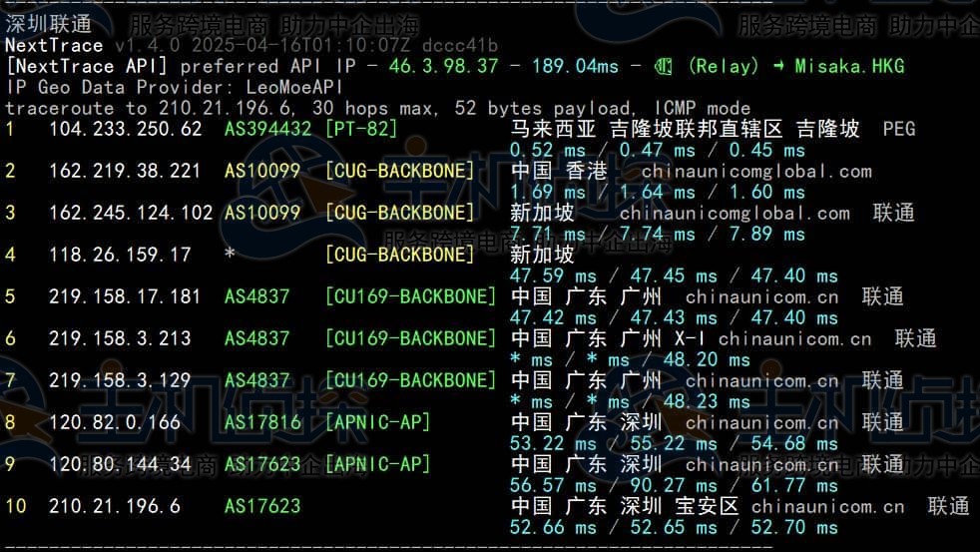Click hop 4 latency 47.59 ms

[x=553, y=276]
